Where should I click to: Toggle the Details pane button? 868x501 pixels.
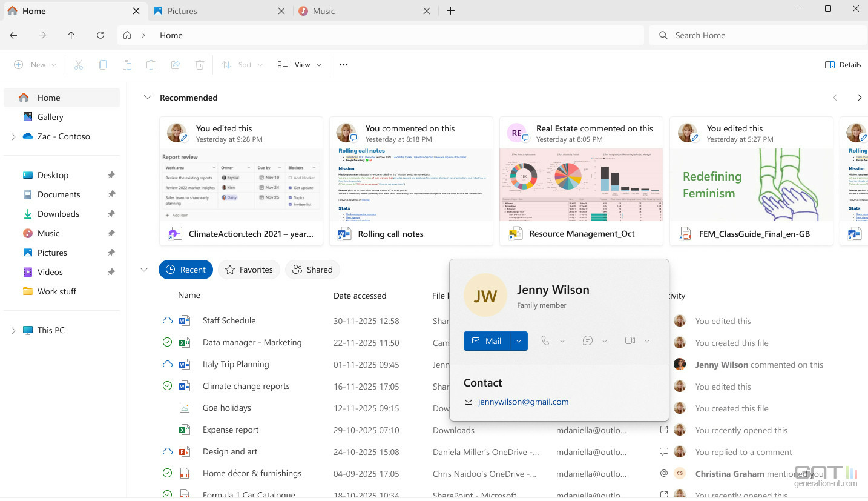[843, 65]
